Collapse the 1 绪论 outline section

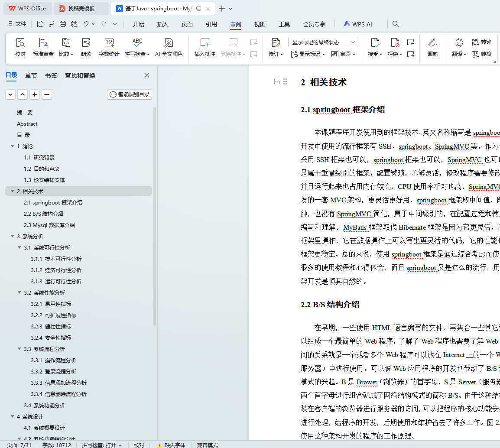[x=13, y=146]
